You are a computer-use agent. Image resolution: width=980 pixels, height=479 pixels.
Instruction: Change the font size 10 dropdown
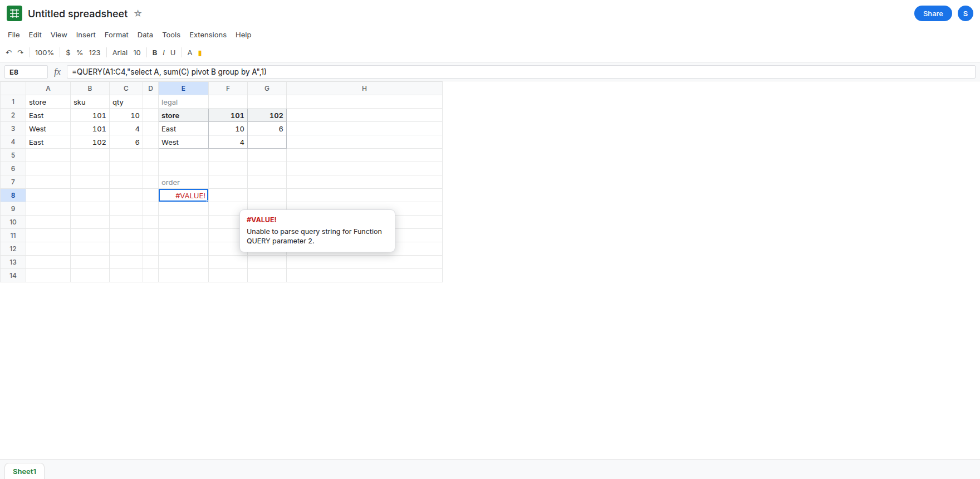point(137,52)
